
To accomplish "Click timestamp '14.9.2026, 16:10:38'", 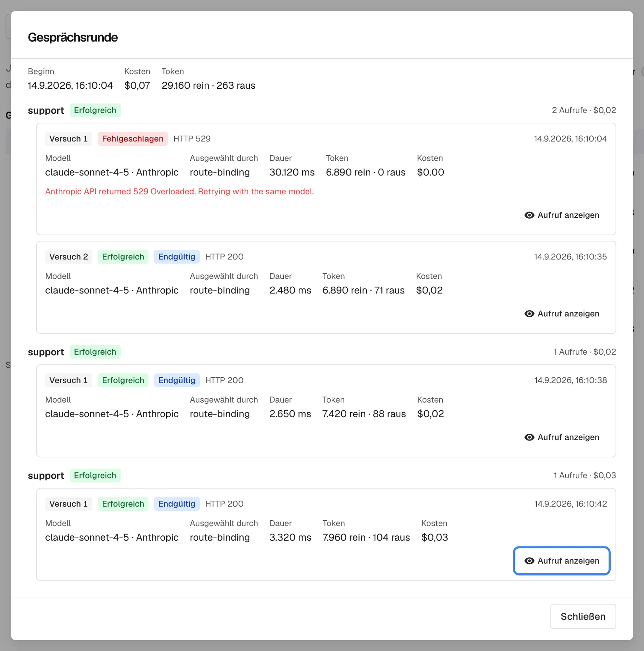I will coord(570,380).
